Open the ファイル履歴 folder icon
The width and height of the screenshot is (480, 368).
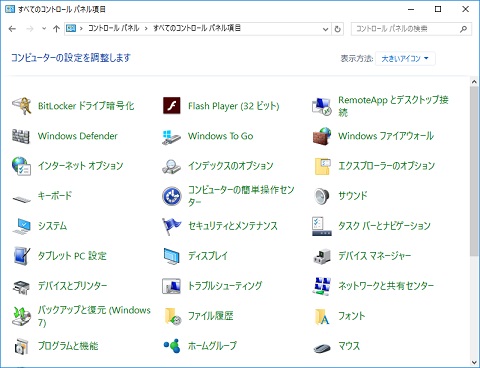[173, 316]
